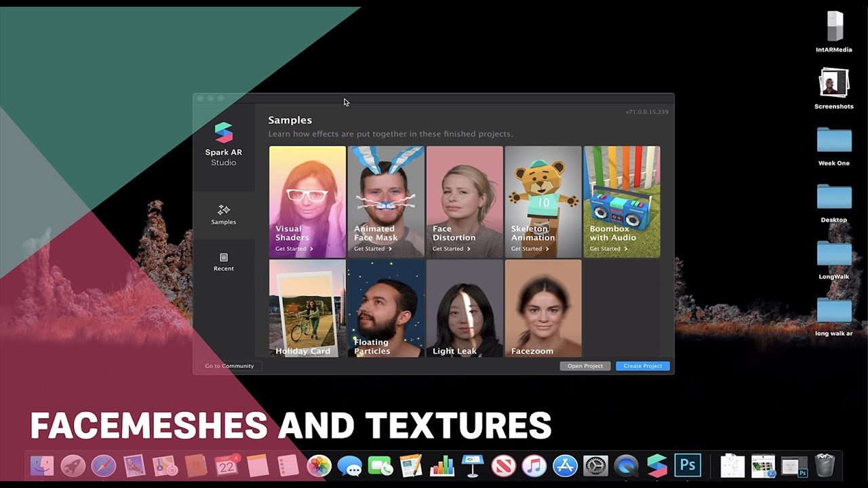Screen dimensions: 868x488
Task: Select the long walk ar folder on desktop
Action: 834,316
